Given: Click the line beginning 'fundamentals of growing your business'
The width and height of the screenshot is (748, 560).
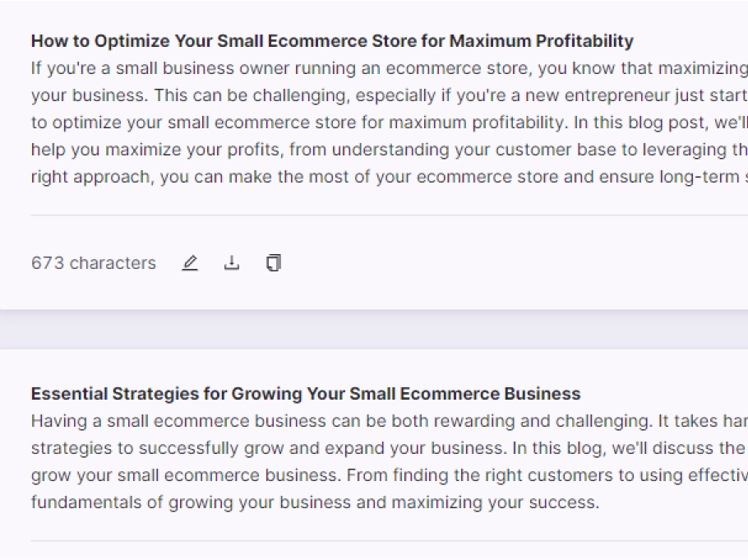Looking at the screenshot, I should tap(315, 502).
